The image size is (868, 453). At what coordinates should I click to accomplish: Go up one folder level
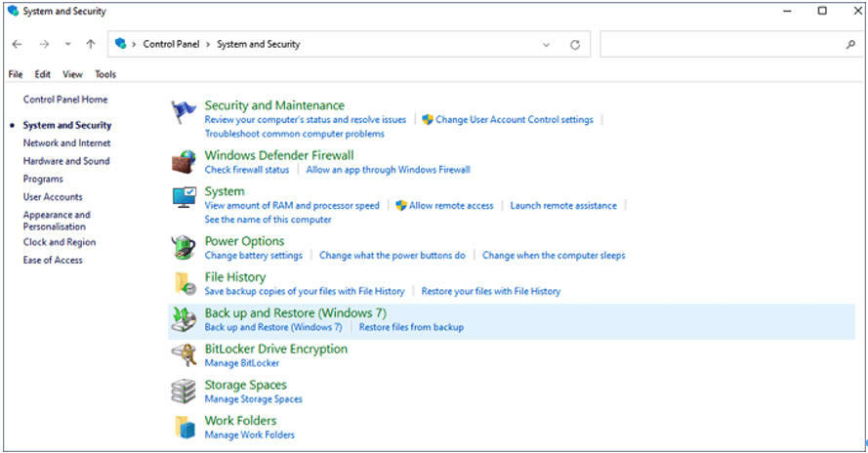(91, 44)
